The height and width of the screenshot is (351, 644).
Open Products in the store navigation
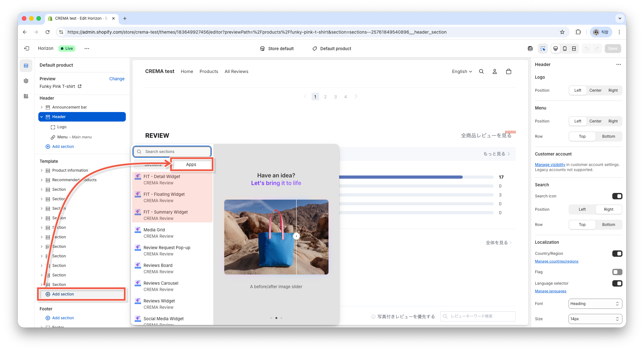pos(209,71)
